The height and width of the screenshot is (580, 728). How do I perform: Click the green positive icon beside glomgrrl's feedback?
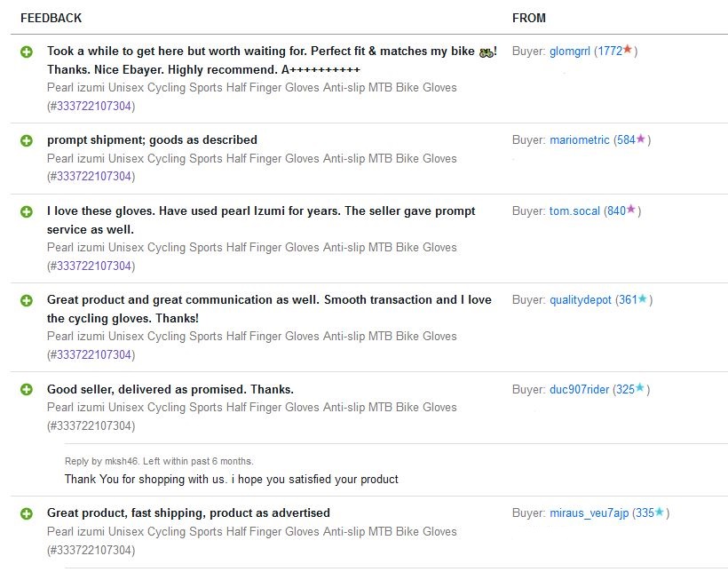point(27,52)
